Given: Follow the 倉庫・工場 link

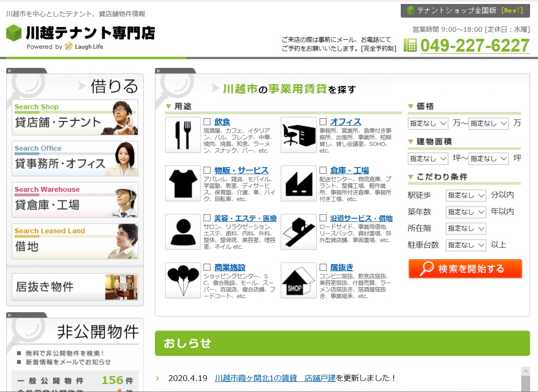Looking at the screenshot, I should (350, 170).
